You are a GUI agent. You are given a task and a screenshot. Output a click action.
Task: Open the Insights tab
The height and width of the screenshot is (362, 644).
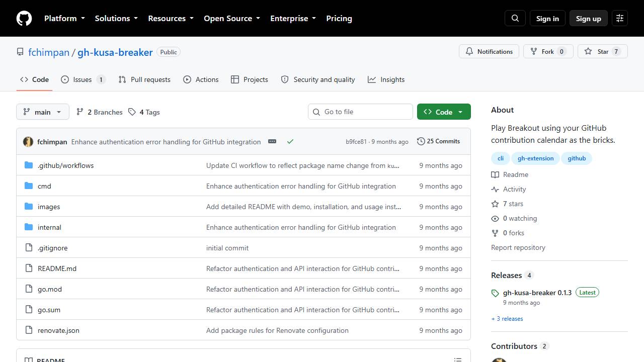(386, 79)
